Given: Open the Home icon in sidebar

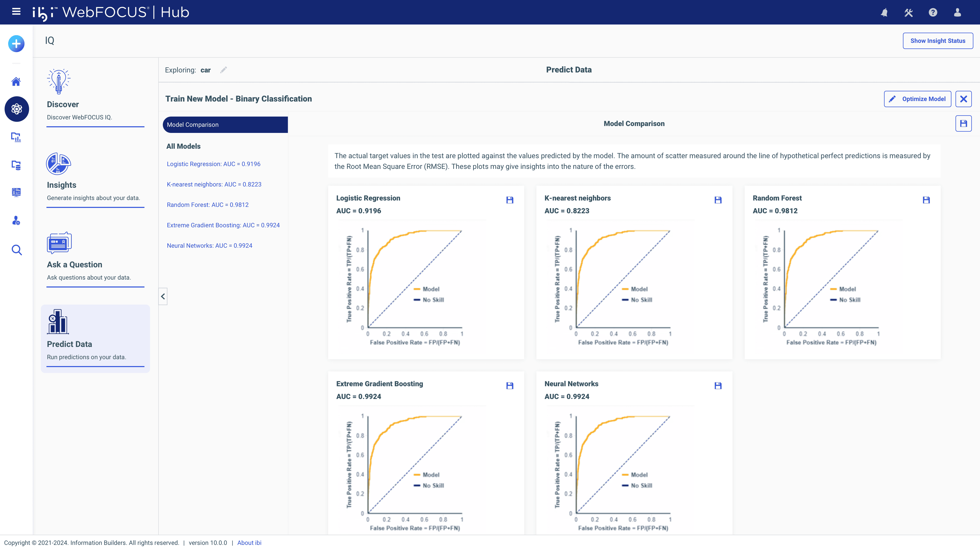Looking at the screenshot, I should [16, 81].
